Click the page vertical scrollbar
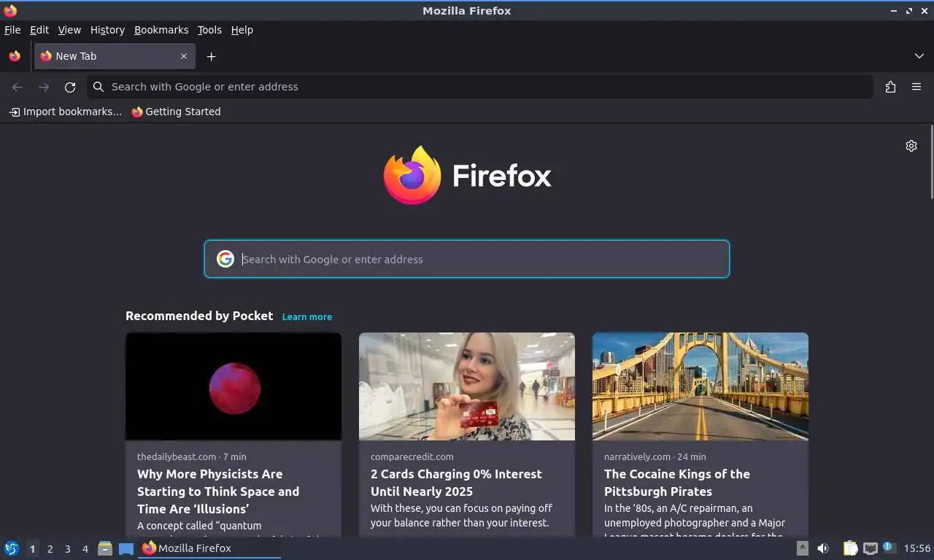Viewport: 934px width, 560px height. [x=931, y=162]
